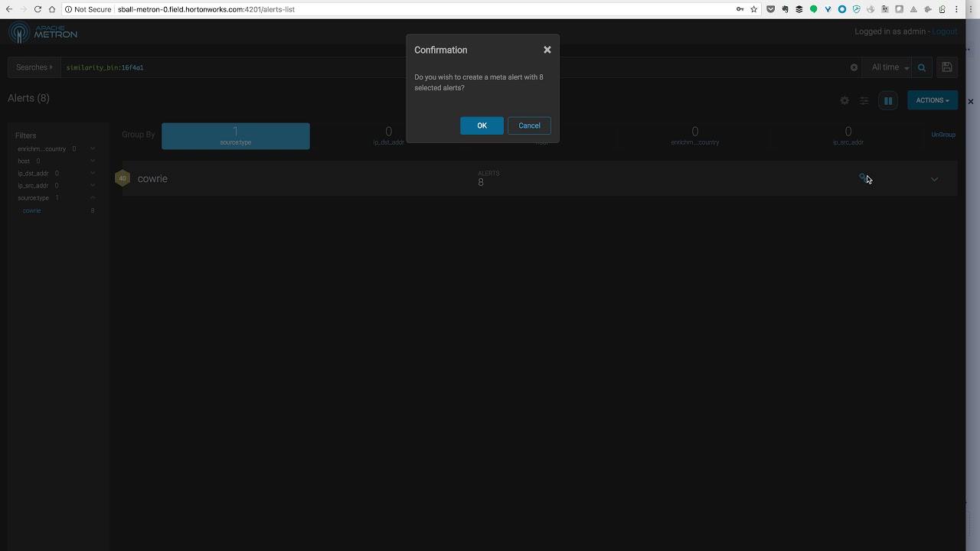
Task: Clear the search query with x icon
Action: (x=854, y=67)
